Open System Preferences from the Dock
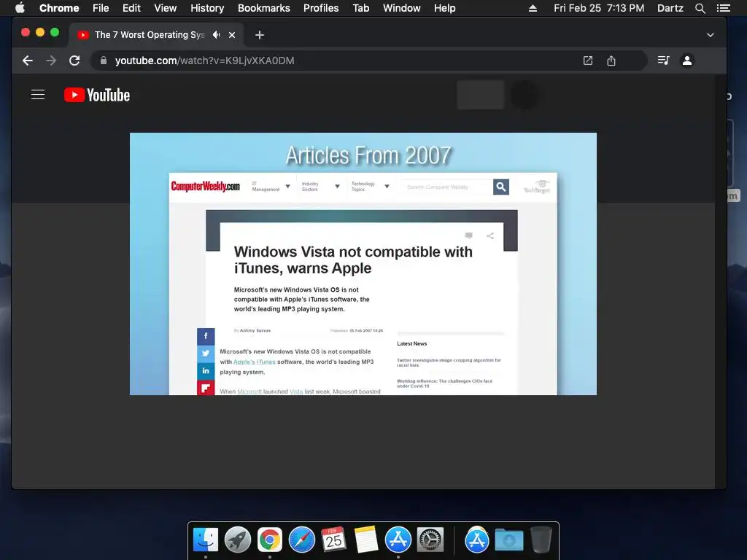747x560 pixels. point(430,540)
